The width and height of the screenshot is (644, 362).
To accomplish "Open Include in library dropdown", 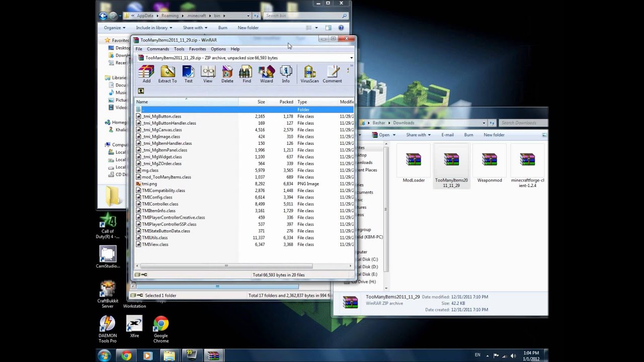I will pyautogui.click(x=154, y=28).
